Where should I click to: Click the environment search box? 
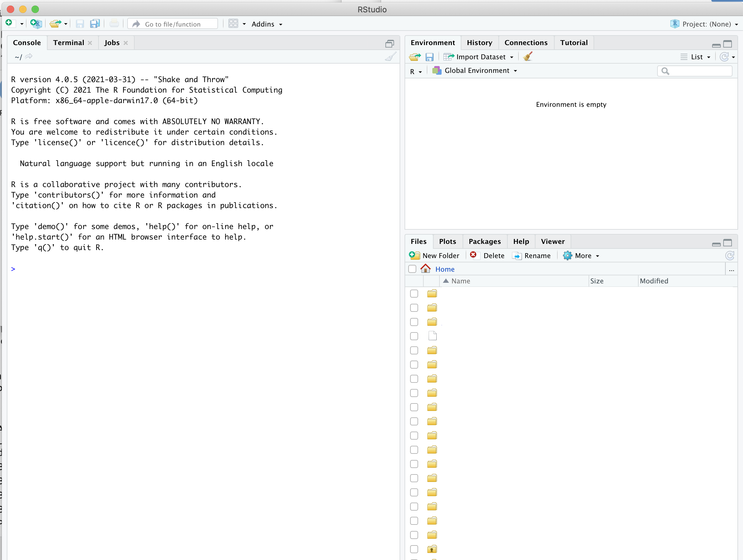coord(699,71)
